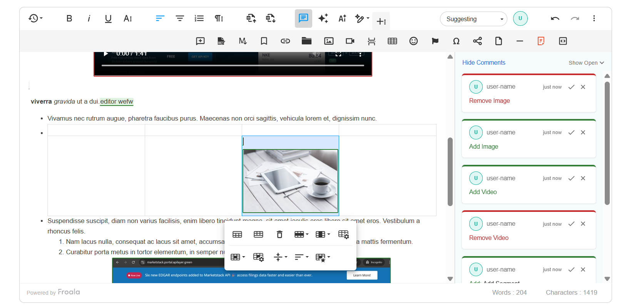Insert a horizontal line
The image size is (644, 307).
(x=520, y=41)
